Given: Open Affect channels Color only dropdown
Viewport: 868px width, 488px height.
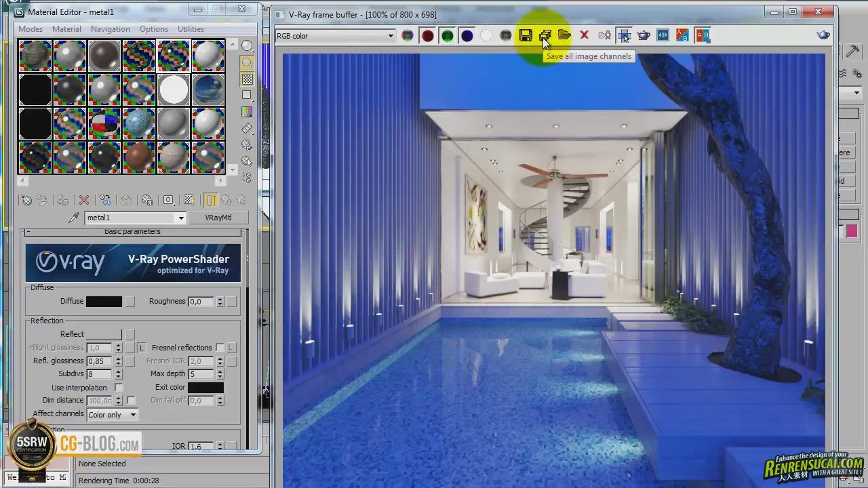Looking at the screenshot, I should [x=112, y=415].
